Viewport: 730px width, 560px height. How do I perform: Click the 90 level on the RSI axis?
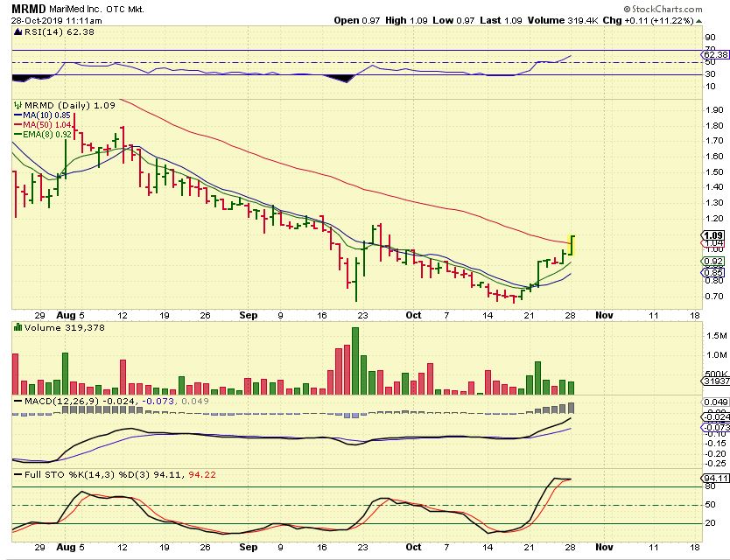tap(711, 38)
